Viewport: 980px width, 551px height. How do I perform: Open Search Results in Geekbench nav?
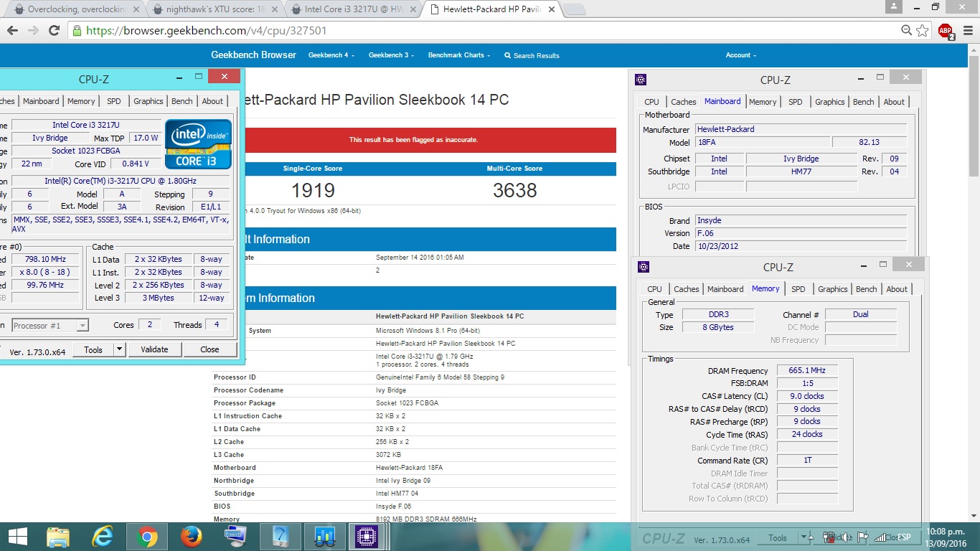[x=532, y=55]
